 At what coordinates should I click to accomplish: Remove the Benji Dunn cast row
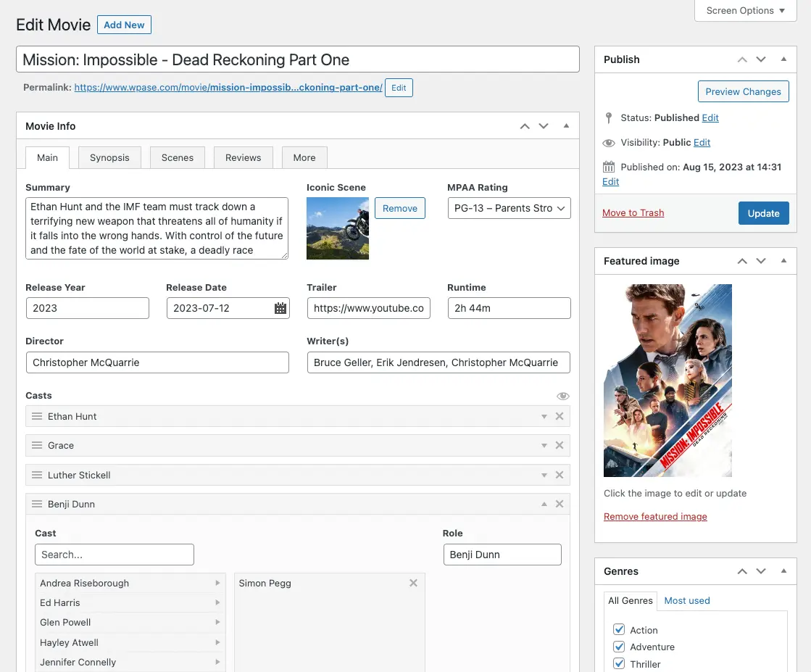click(560, 504)
